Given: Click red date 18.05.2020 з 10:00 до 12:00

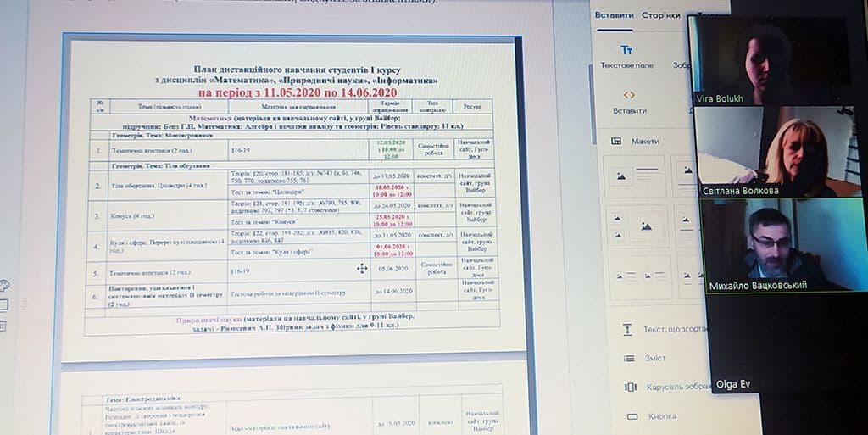Looking at the screenshot, I should 392,191.
